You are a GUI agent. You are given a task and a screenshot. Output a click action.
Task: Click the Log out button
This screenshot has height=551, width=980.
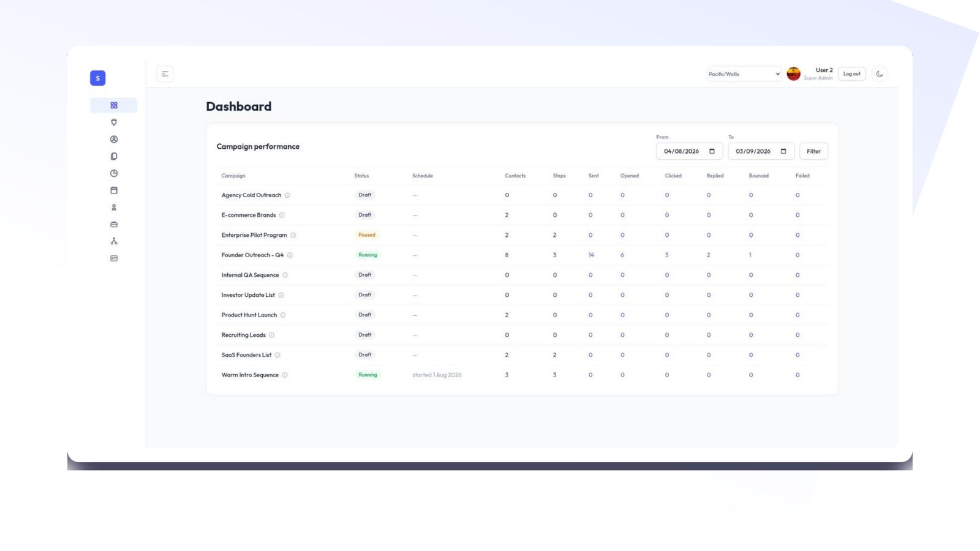[x=852, y=74]
